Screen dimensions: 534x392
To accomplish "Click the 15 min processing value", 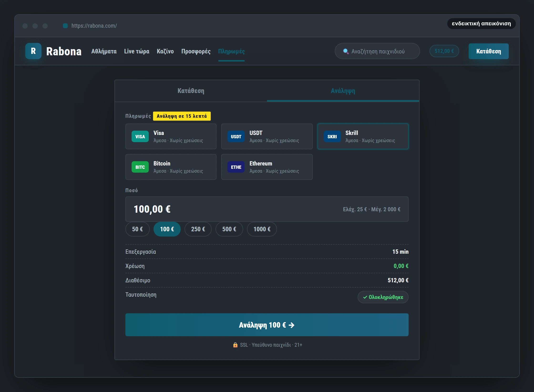I will [400, 252].
